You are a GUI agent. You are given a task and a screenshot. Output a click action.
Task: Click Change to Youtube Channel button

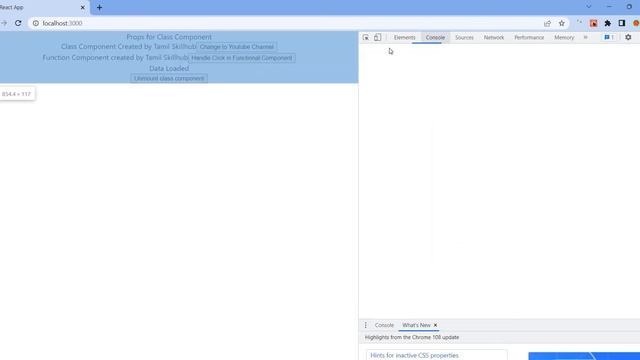click(237, 47)
